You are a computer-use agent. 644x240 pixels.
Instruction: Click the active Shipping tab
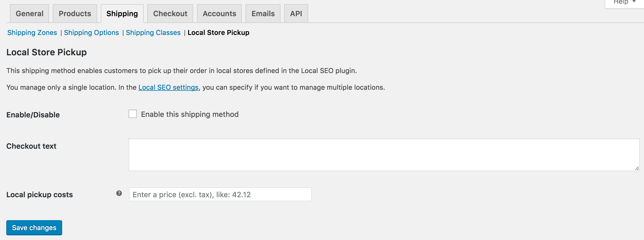pos(122,13)
